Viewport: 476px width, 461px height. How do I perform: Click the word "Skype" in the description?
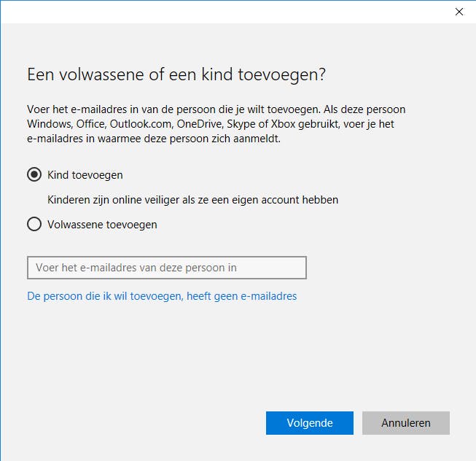tap(242, 124)
